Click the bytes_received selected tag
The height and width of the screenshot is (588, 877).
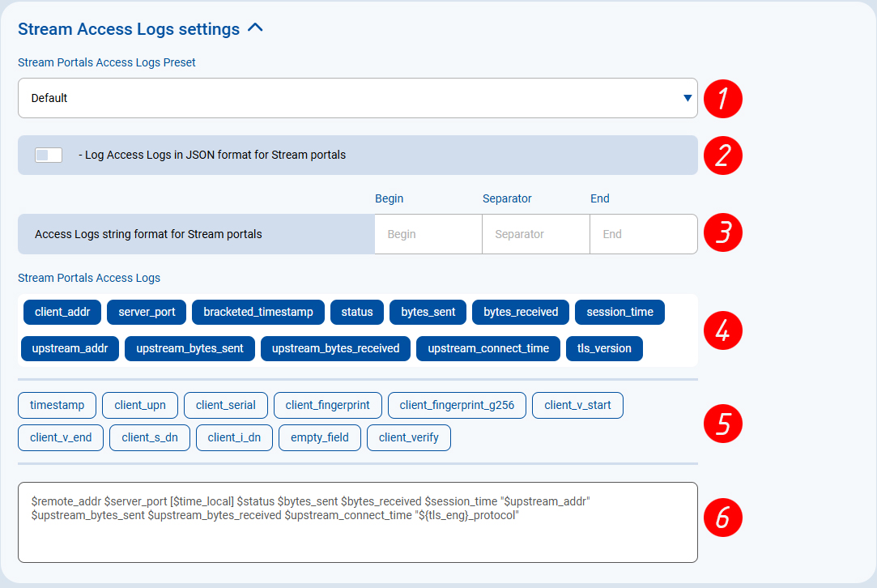[520, 312]
